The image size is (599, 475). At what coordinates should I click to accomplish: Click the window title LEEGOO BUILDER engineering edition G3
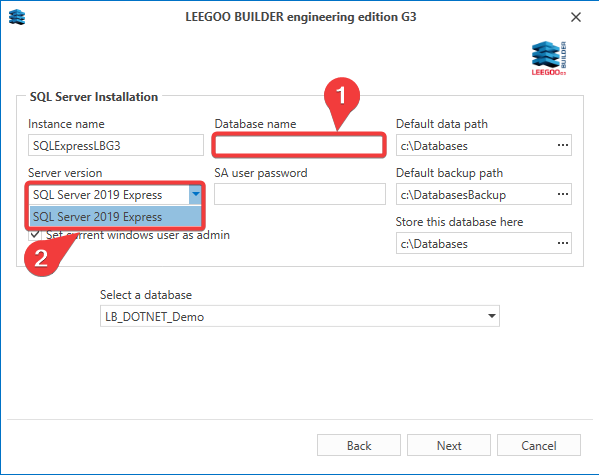pyautogui.click(x=301, y=17)
